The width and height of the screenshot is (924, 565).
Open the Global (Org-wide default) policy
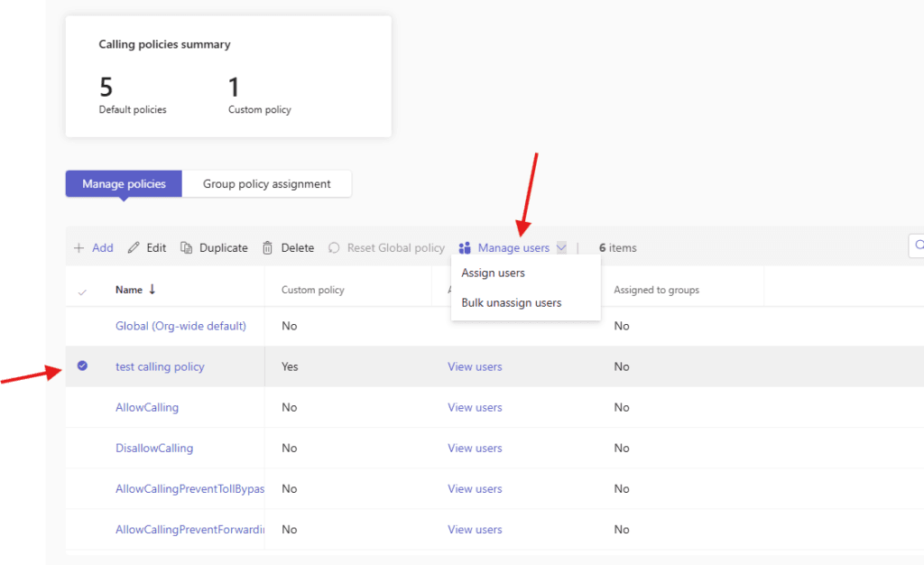point(180,326)
